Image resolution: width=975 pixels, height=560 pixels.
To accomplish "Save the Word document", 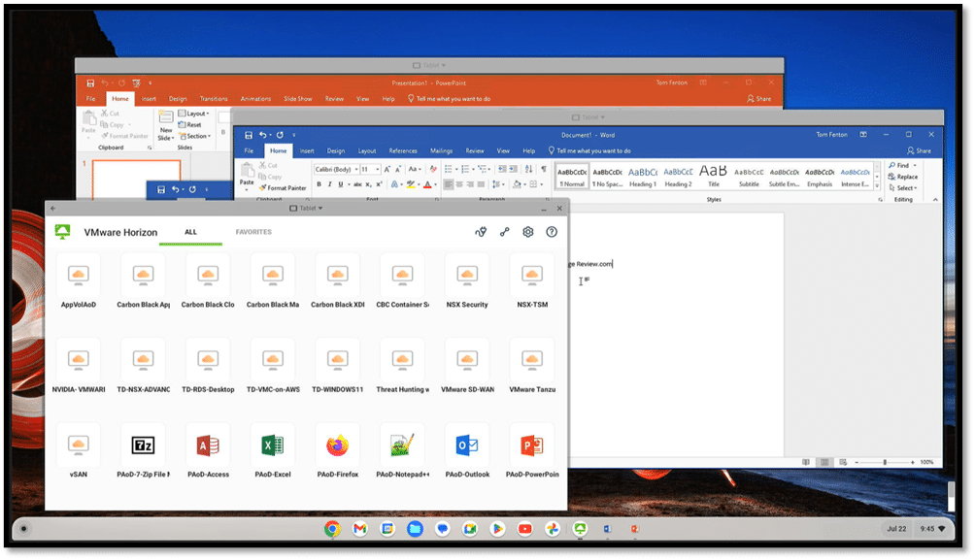I will click(249, 135).
